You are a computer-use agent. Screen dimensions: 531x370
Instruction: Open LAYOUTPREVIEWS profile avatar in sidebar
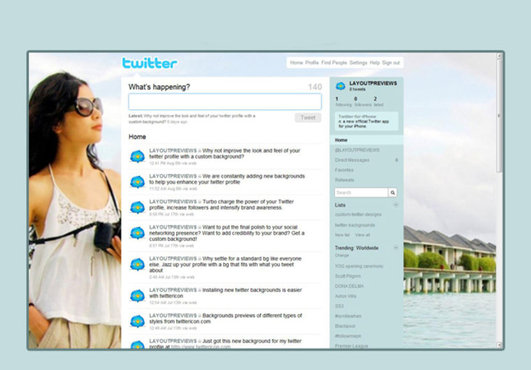click(340, 86)
